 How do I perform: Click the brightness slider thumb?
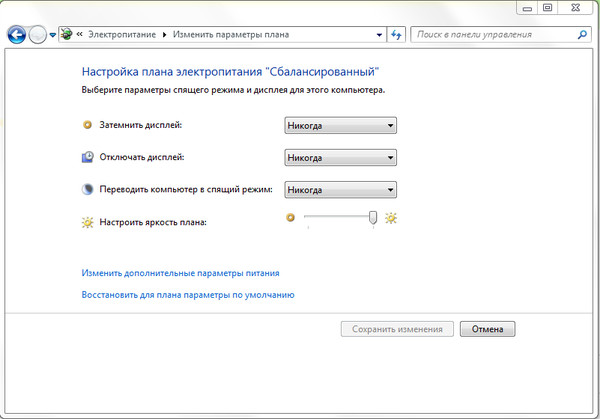click(373, 218)
